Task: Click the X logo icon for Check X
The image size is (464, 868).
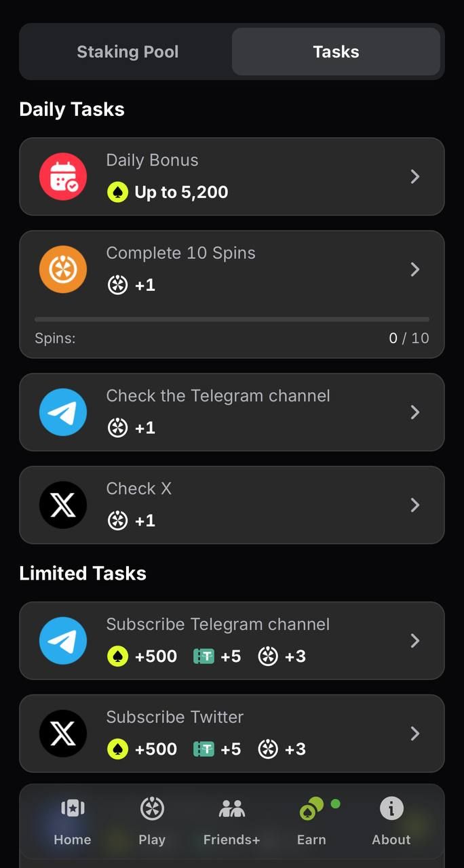Action: click(x=63, y=505)
